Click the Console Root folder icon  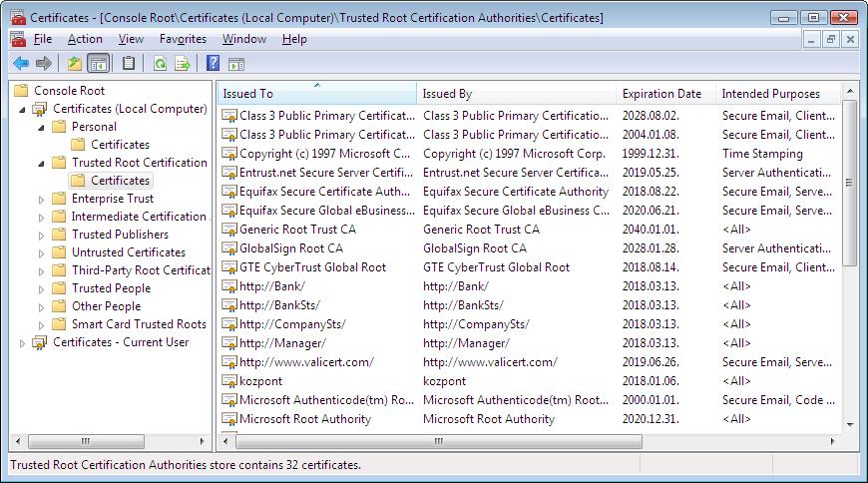21,90
